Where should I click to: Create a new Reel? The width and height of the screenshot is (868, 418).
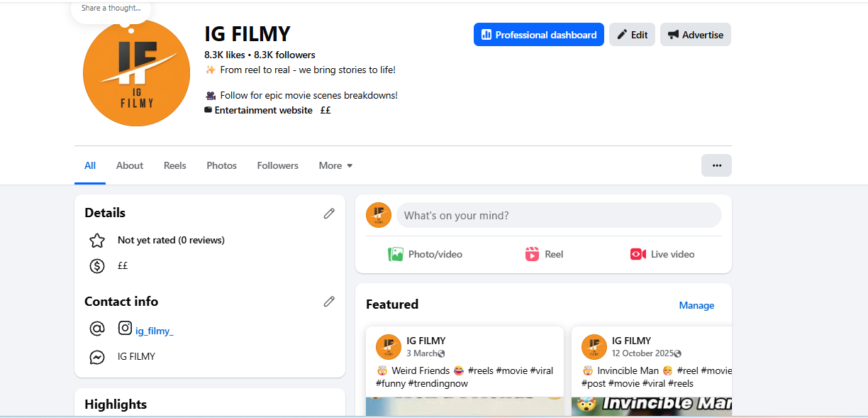544,254
